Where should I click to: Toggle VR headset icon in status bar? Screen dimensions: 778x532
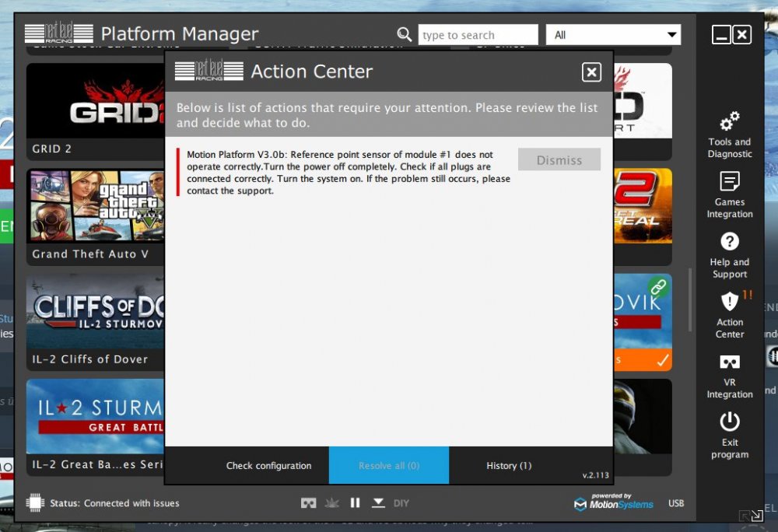pyautogui.click(x=309, y=503)
